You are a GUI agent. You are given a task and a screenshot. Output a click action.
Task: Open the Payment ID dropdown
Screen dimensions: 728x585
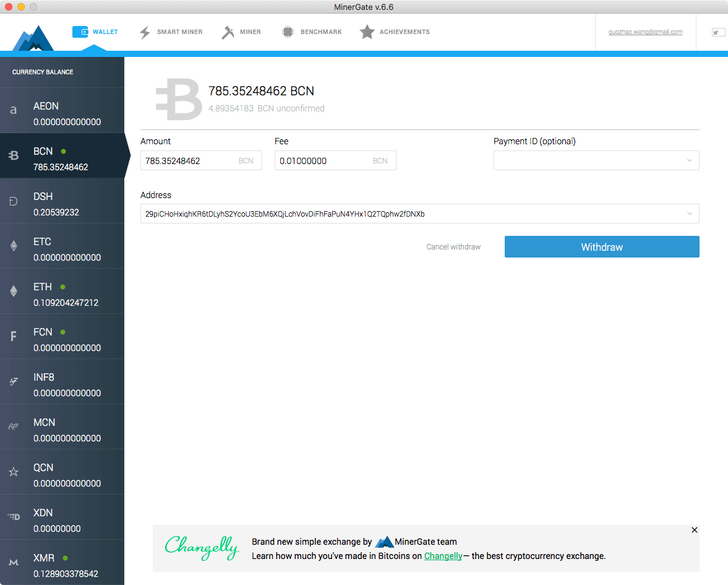point(688,160)
